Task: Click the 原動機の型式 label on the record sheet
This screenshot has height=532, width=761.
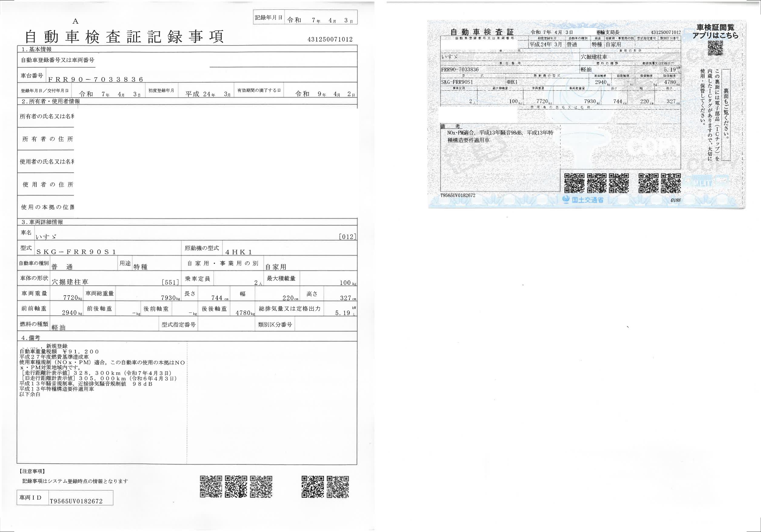Action: pyautogui.click(x=202, y=248)
